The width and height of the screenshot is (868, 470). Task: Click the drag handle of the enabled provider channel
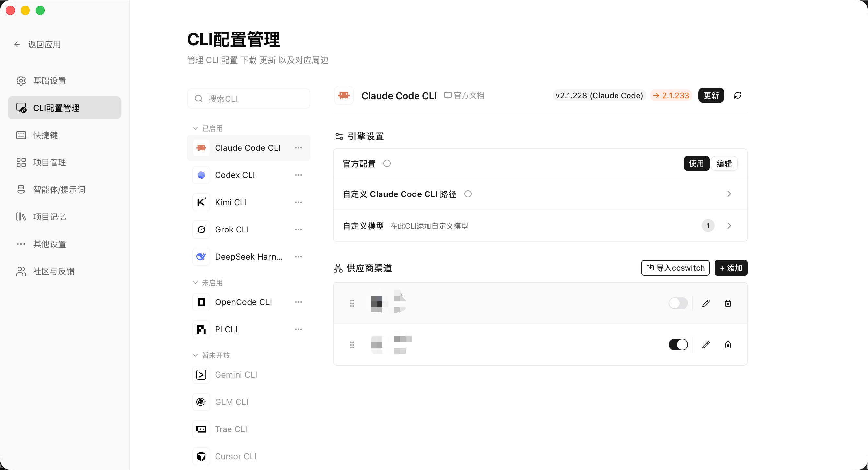352,345
